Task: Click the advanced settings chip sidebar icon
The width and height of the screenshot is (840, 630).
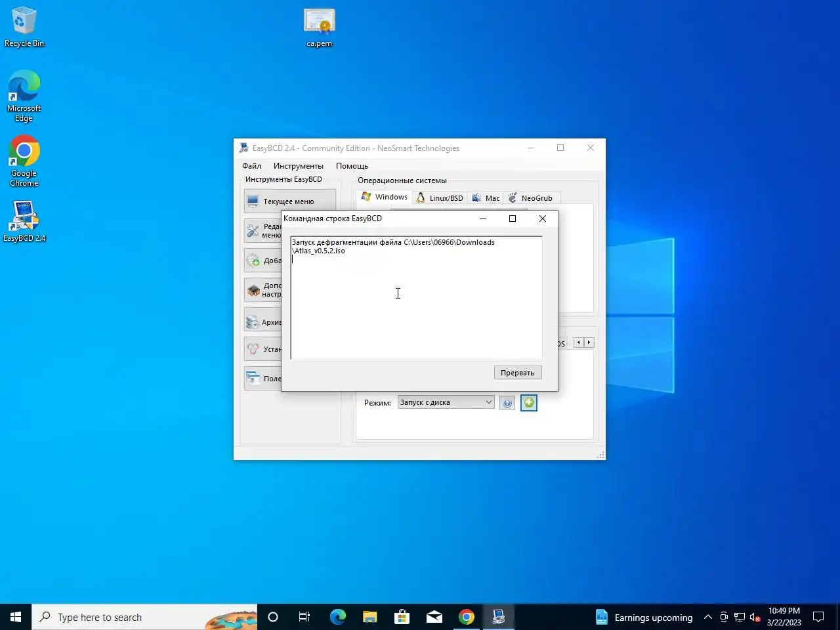Action: tap(253, 290)
